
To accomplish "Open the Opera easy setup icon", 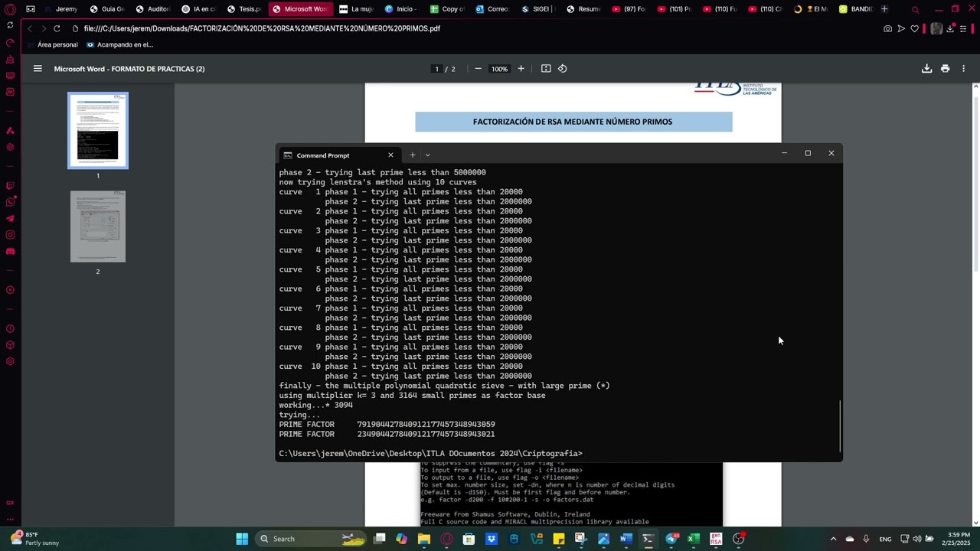I will (964, 28).
